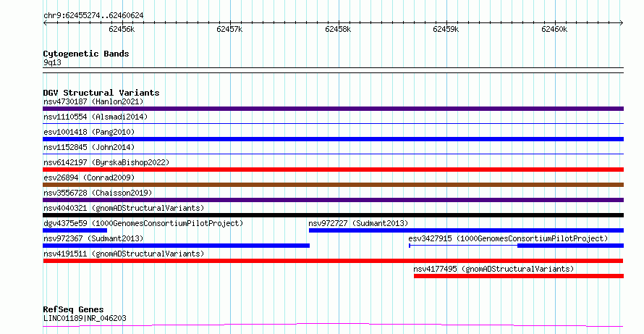Screen dimensions: 644x334
Task: Click the ruler's right arrow end
Action: [x=622, y=23]
